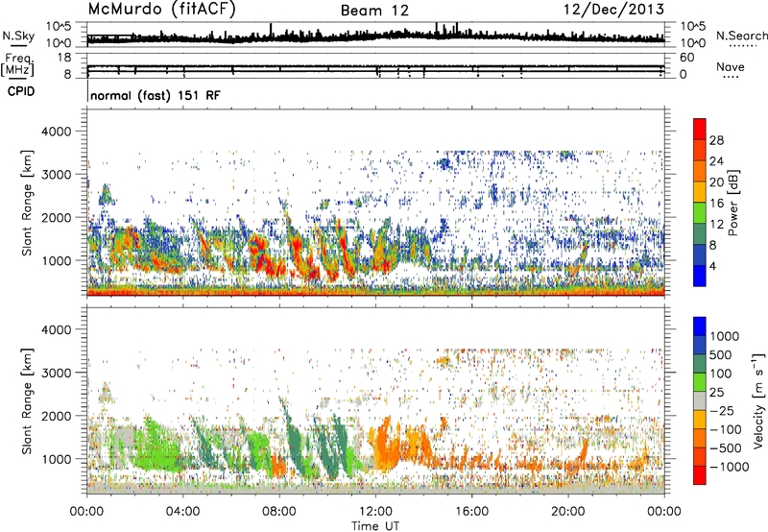
Task: Click the 'CPID' label
Action: pyautogui.click(x=21, y=91)
